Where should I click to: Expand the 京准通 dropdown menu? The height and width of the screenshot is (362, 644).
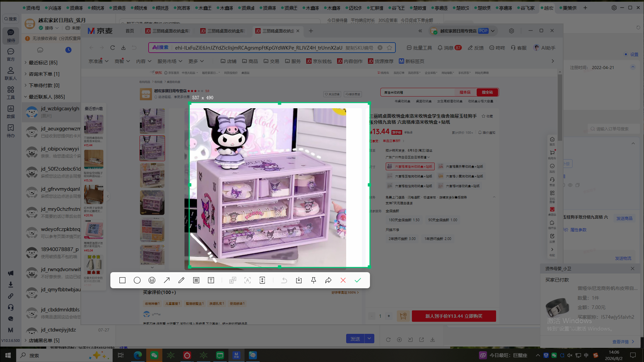tap(98, 61)
